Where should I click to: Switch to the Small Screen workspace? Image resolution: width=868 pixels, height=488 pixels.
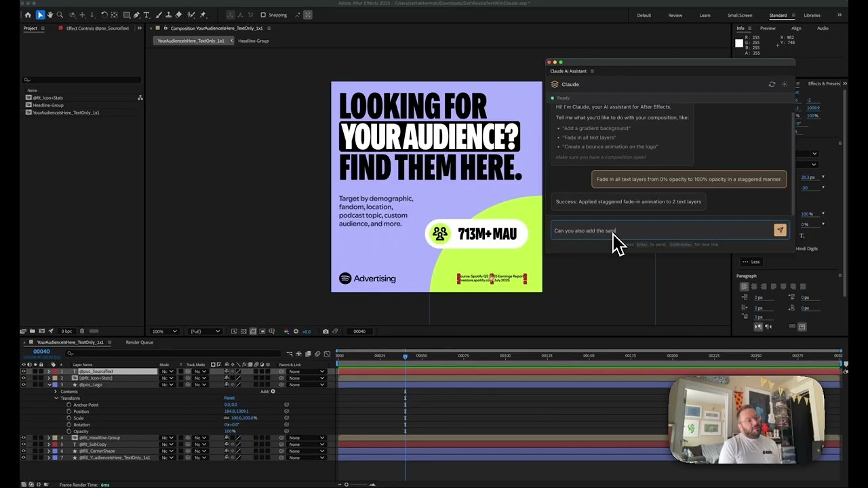click(x=740, y=15)
